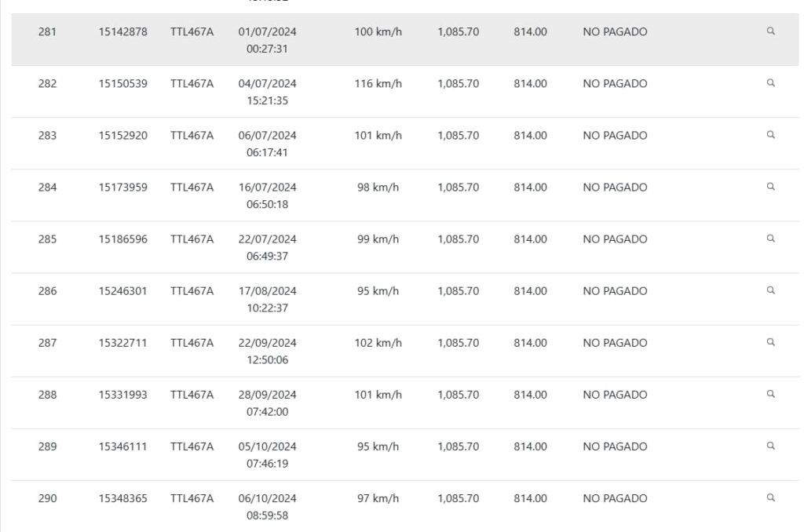
Task: Click the search icon for row 287
Action: pos(771,342)
